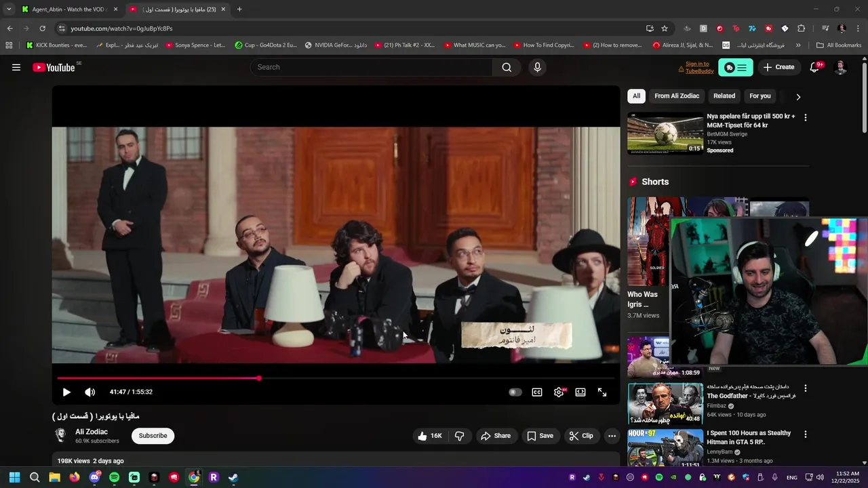
Task: Share the video
Action: (x=496, y=436)
